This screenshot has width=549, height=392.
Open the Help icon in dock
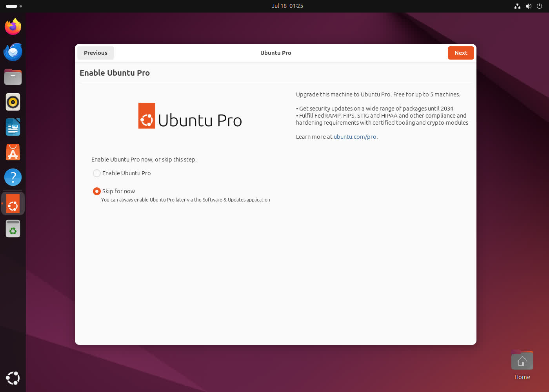pos(13,177)
